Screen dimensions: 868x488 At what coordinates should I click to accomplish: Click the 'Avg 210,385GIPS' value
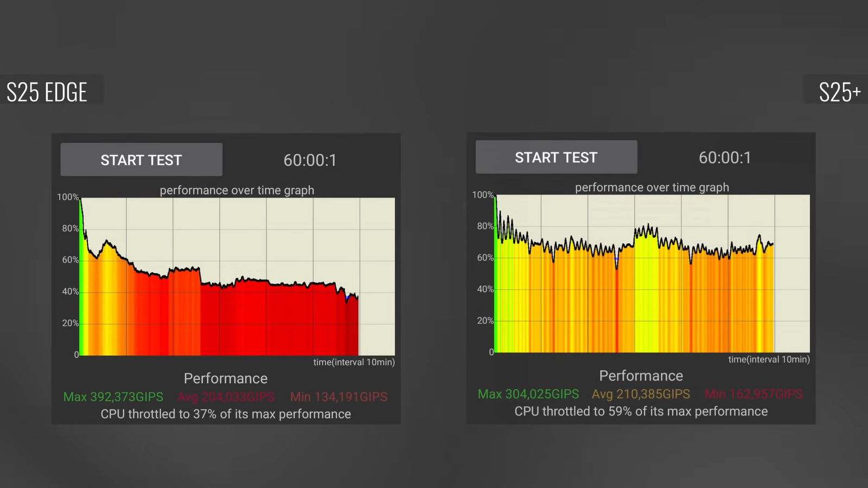[641, 394]
